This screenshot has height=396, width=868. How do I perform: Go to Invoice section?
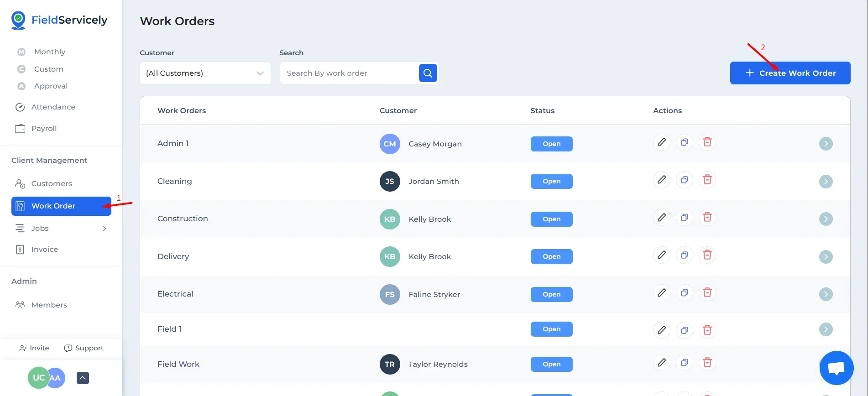coord(44,249)
